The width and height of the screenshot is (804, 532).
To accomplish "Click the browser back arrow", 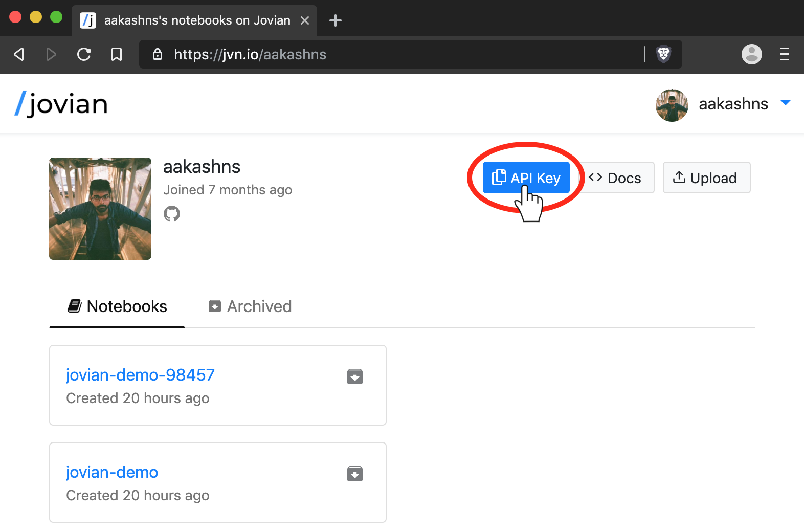I will 19,54.
